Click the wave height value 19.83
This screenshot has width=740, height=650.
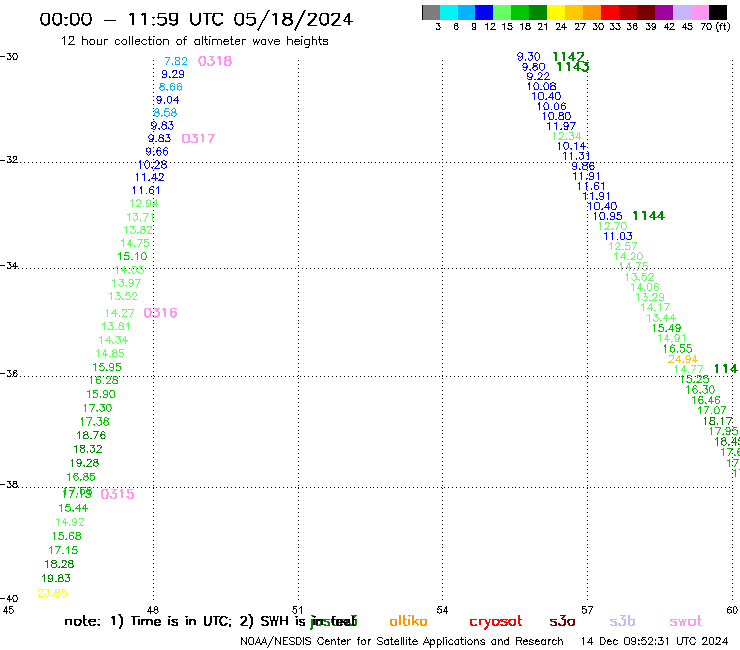click(56, 578)
